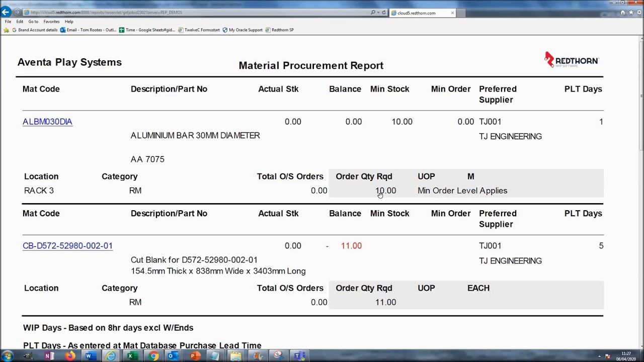Click the Min Stock value 10.00
Image resolution: width=644 pixels, height=362 pixels.
pos(402,122)
